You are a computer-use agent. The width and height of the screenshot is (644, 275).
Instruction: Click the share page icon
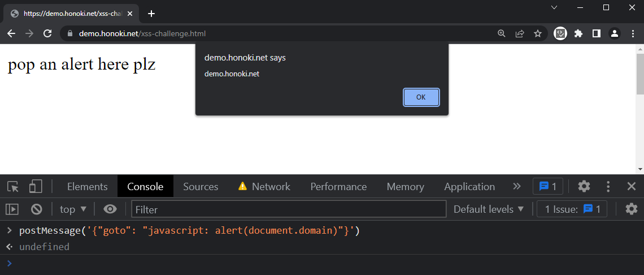520,34
